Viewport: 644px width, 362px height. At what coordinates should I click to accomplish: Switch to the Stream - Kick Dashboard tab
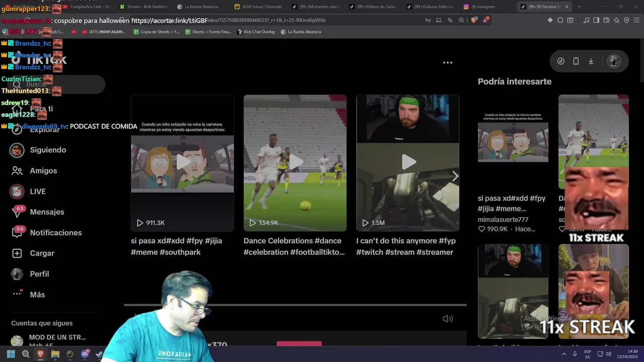click(x=143, y=7)
